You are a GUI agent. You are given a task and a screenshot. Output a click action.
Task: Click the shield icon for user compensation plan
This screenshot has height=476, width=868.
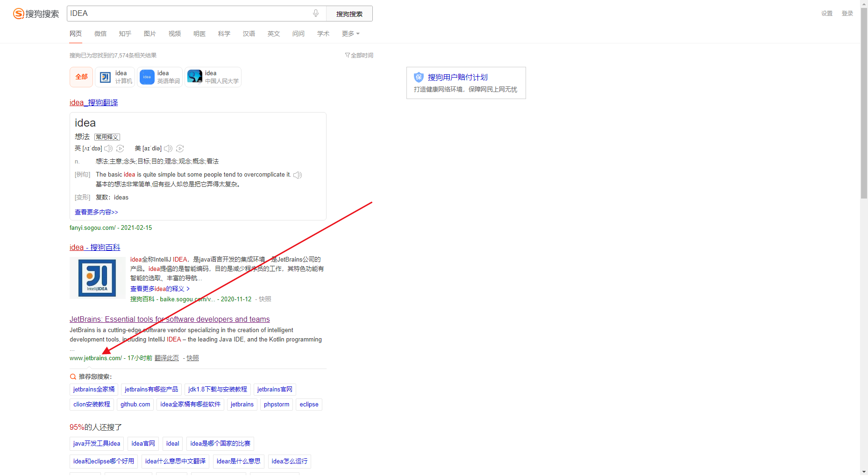point(419,77)
